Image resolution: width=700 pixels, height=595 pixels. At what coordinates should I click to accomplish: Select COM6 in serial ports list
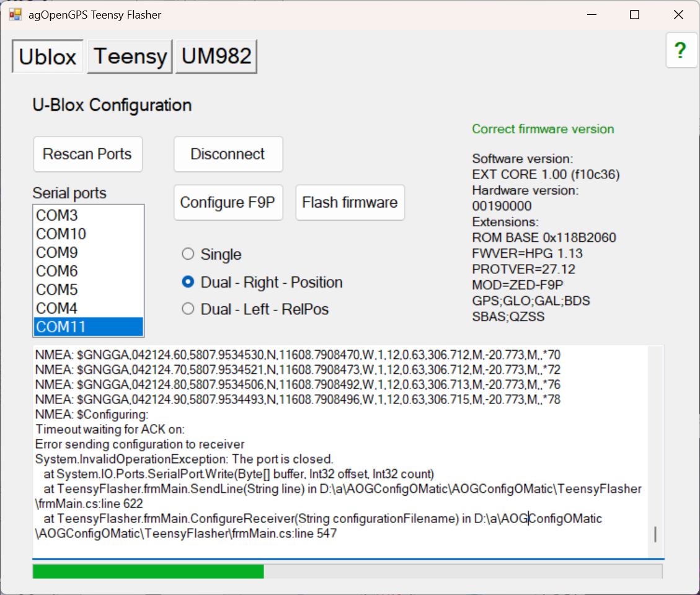coord(89,271)
